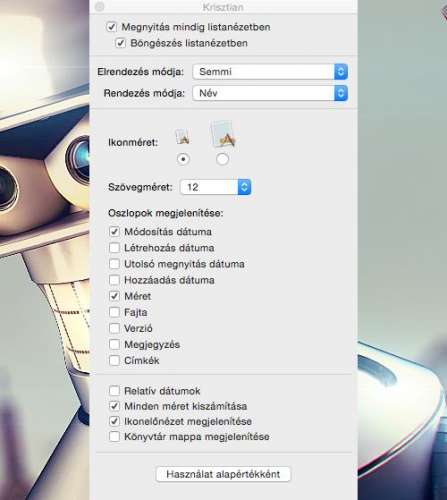Enable the Címkék column checkbox
The image size is (447, 500).
click(114, 360)
